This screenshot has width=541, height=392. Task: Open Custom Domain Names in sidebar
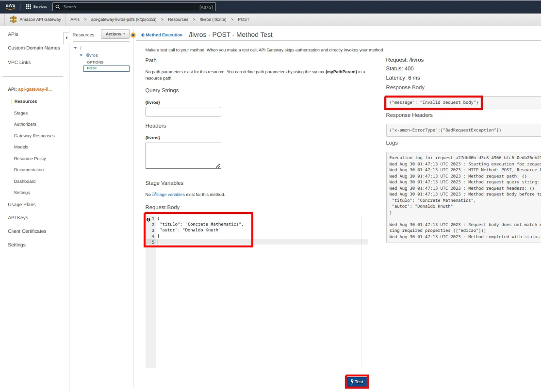click(34, 48)
